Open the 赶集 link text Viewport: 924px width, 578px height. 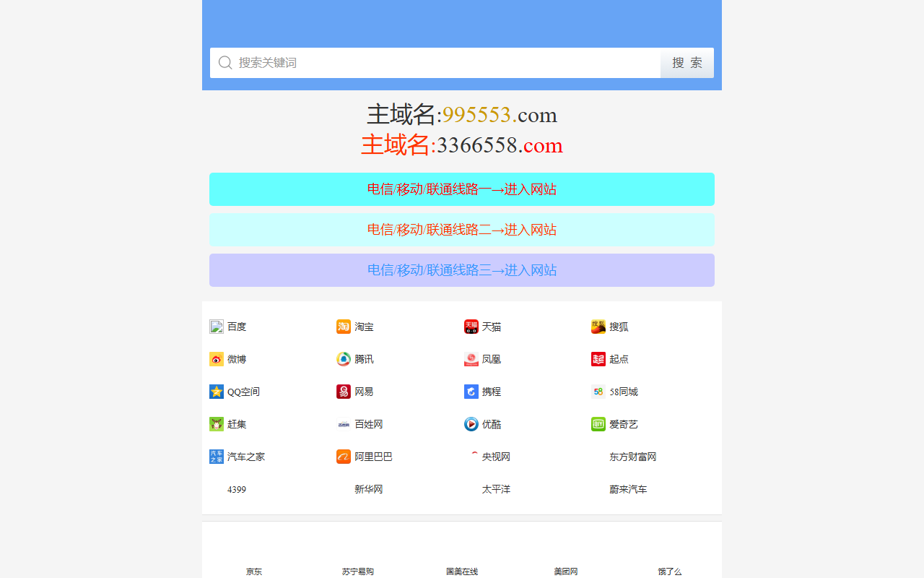point(237,424)
